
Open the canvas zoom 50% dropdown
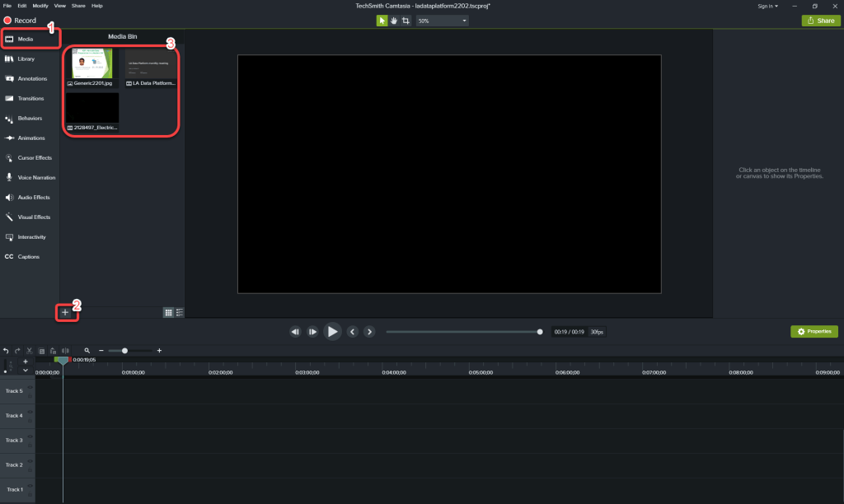click(442, 21)
